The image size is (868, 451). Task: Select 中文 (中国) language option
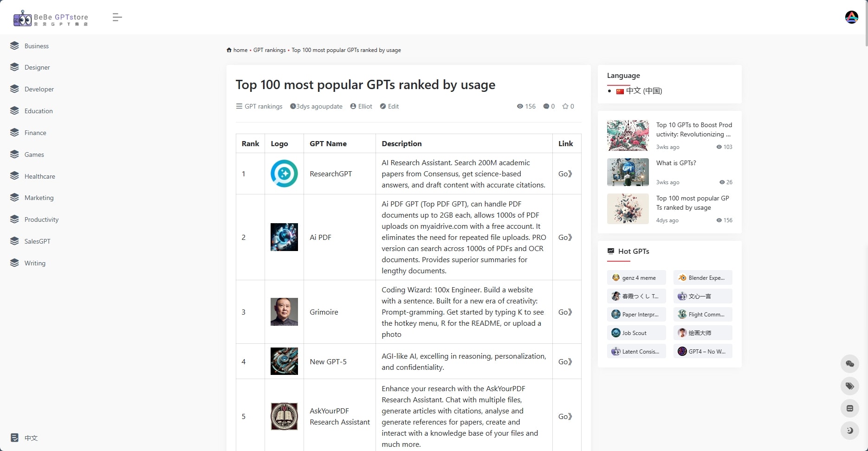(639, 91)
